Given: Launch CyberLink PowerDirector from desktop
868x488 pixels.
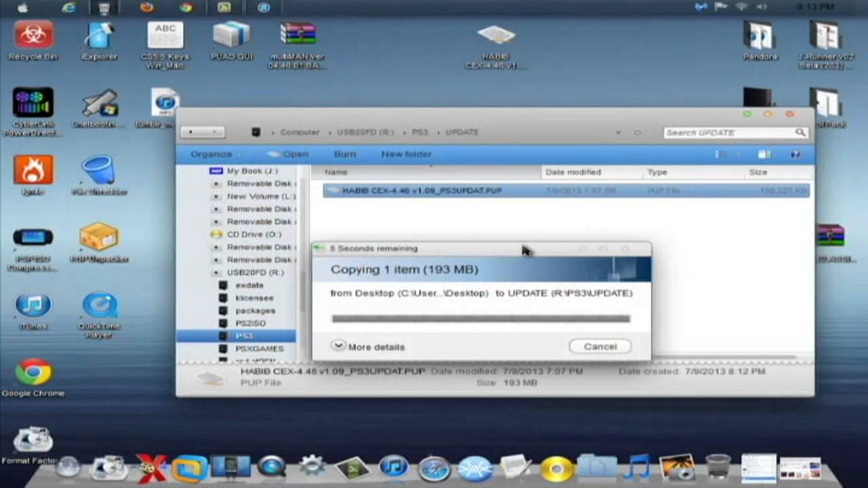Looking at the screenshot, I should point(33,113).
